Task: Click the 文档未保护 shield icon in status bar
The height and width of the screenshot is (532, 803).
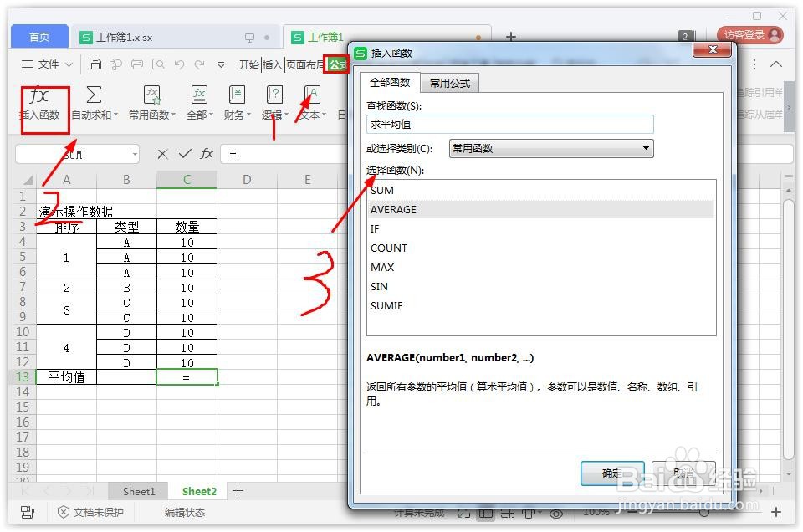Action: (x=64, y=513)
